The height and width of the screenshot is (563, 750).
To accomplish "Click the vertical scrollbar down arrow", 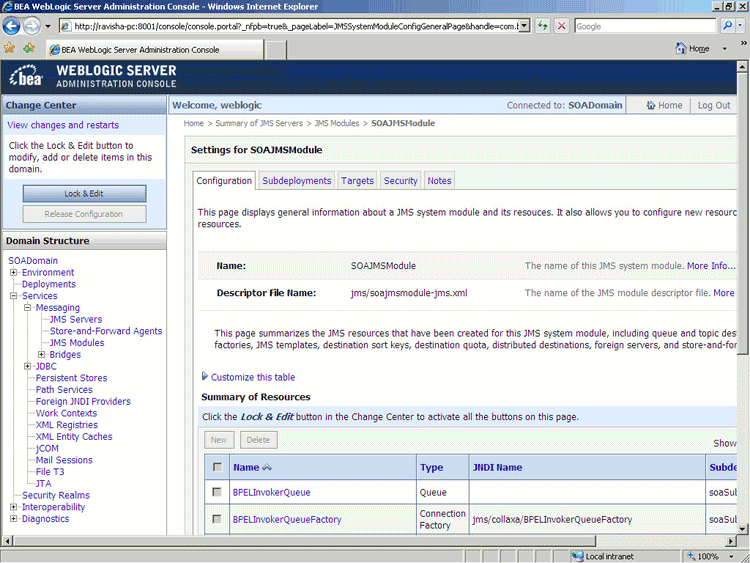I will click(x=742, y=529).
